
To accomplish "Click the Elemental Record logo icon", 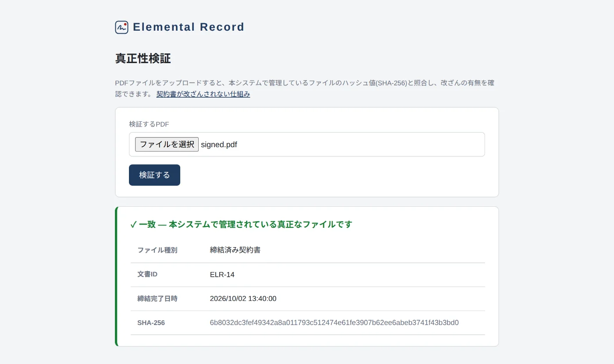I will pyautogui.click(x=121, y=27).
